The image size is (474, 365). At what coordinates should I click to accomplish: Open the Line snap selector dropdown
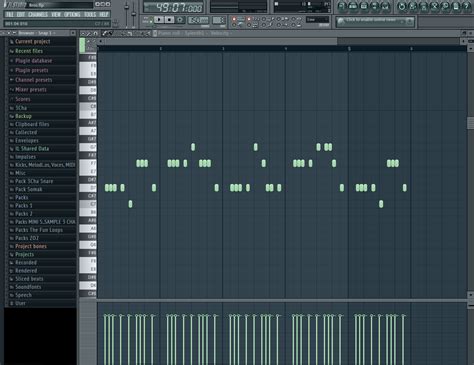[x=317, y=20]
